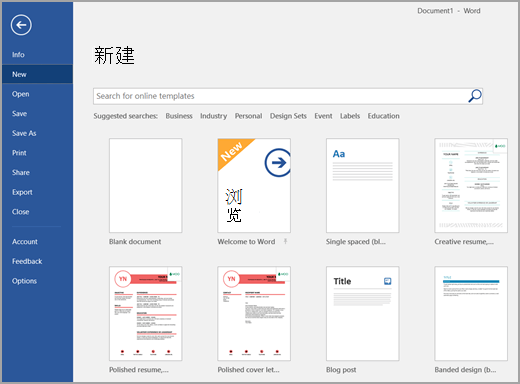This screenshot has width=520, height=384.
Task: Select the Blog post template
Action: tap(363, 313)
